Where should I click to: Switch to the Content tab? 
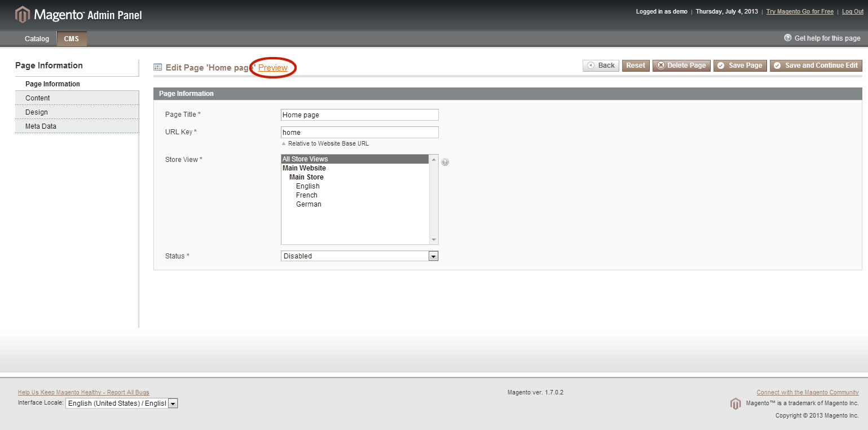(77, 98)
